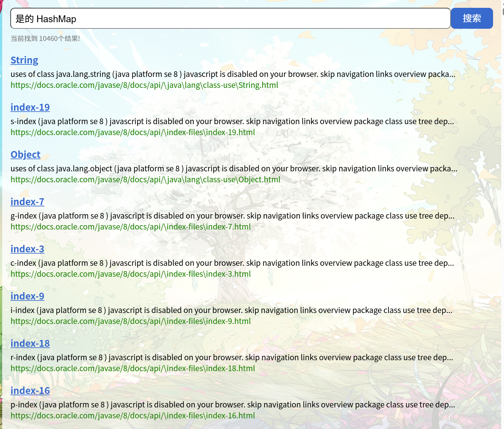Screen dimensions: 504x429
Task: Click the result count text 当前找到 10460个结果!
Action: pos(45,38)
